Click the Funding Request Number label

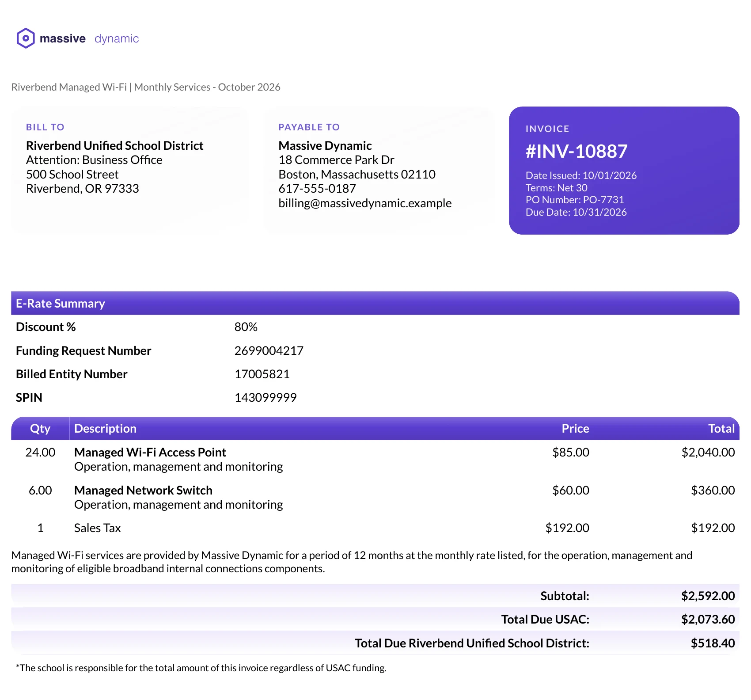click(x=83, y=350)
